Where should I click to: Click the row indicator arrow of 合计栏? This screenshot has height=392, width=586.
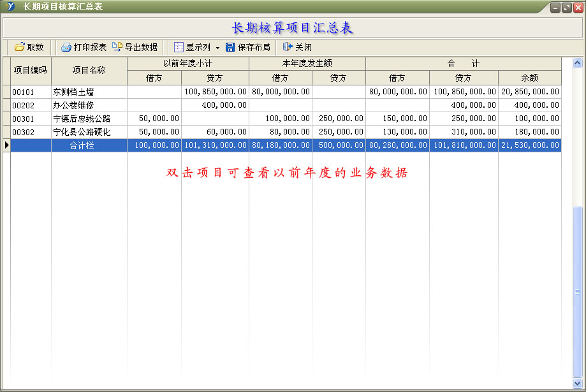[x=7, y=145]
